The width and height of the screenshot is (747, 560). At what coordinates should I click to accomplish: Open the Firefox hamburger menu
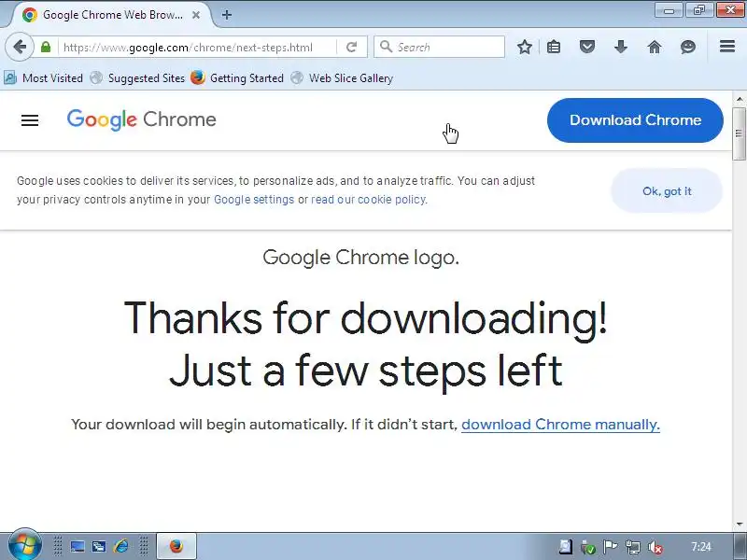[x=727, y=46]
